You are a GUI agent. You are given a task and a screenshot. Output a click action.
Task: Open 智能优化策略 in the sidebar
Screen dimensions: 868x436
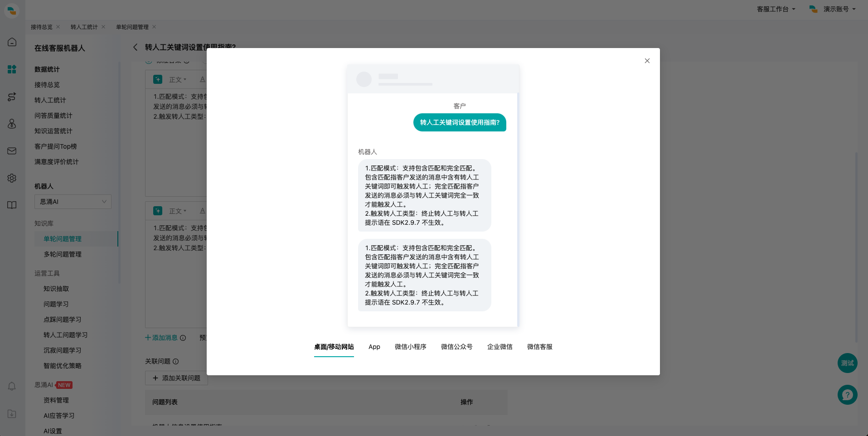pyautogui.click(x=63, y=366)
